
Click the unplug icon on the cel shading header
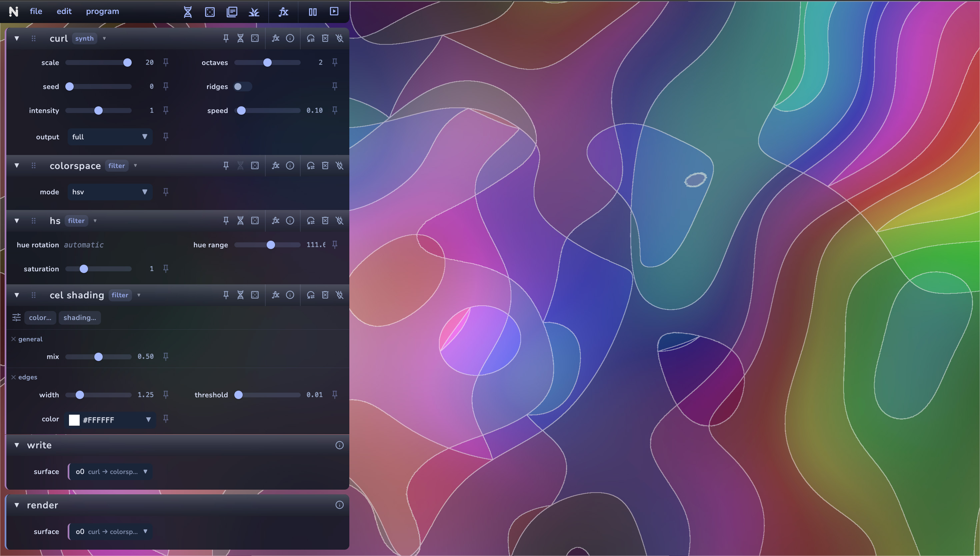coord(339,295)
